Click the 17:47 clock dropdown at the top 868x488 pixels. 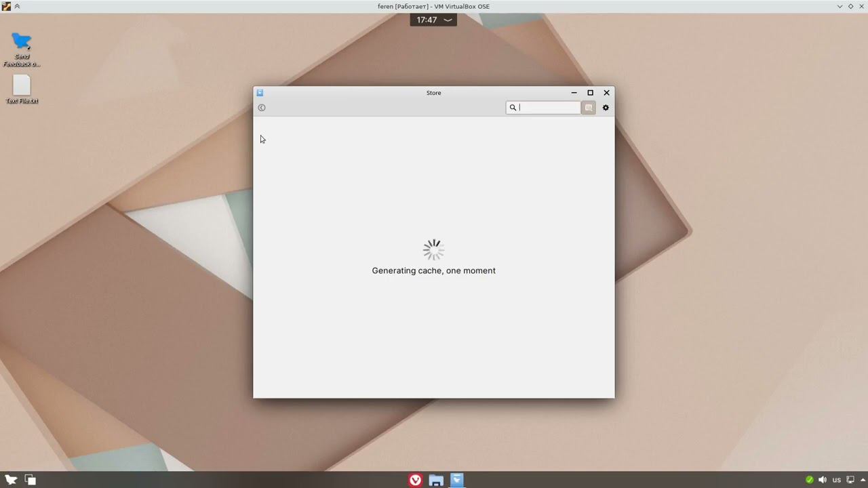point(433,20)
